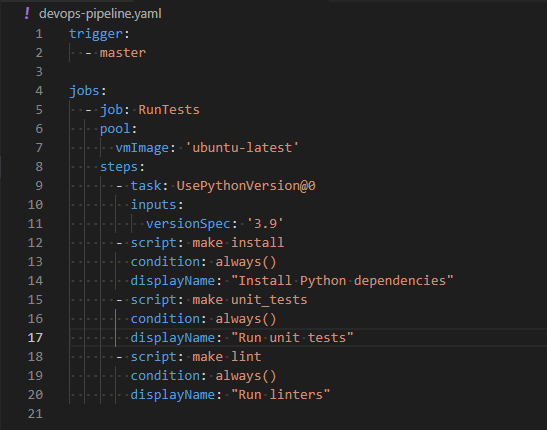Click the pool key
This screenshot has width=547, height=430.
[x=115, y=129]
